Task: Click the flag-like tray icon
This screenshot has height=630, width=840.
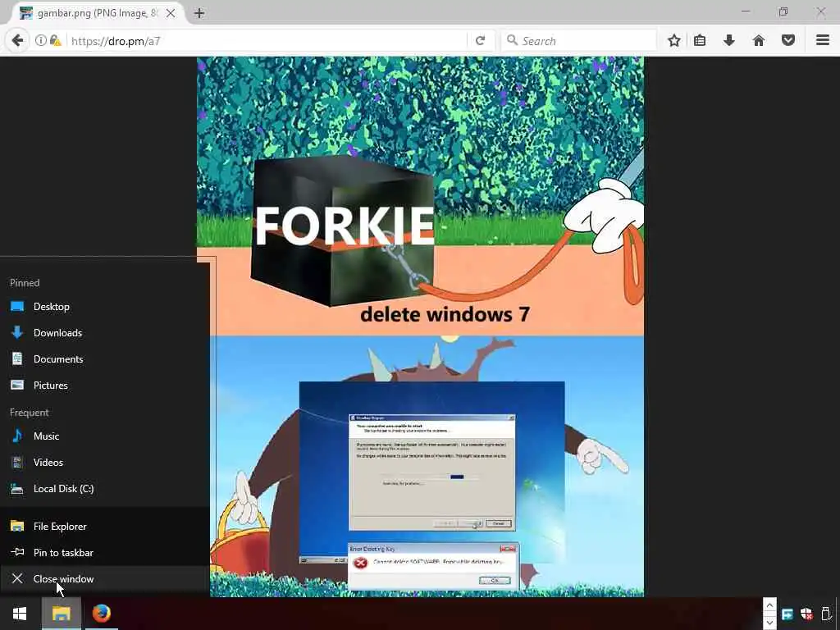Action: coord(787,614)
